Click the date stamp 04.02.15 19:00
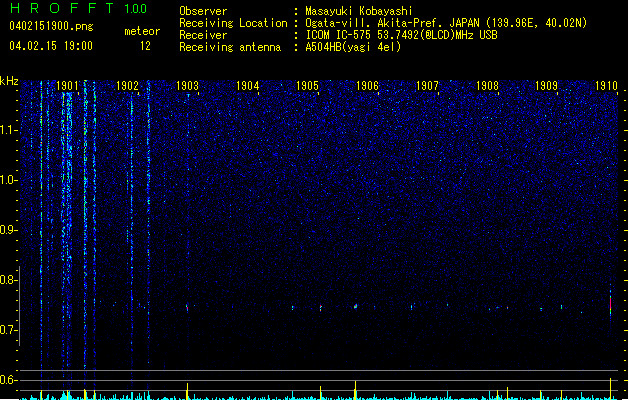Image resolution: width=629 pixels, height=400 pixels. coord(51,46)
